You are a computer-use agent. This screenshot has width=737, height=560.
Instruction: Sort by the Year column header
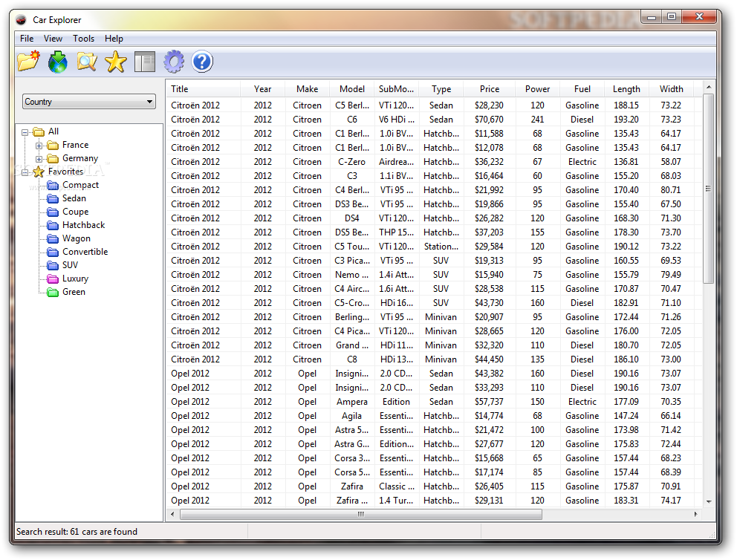tap(262, 89)
